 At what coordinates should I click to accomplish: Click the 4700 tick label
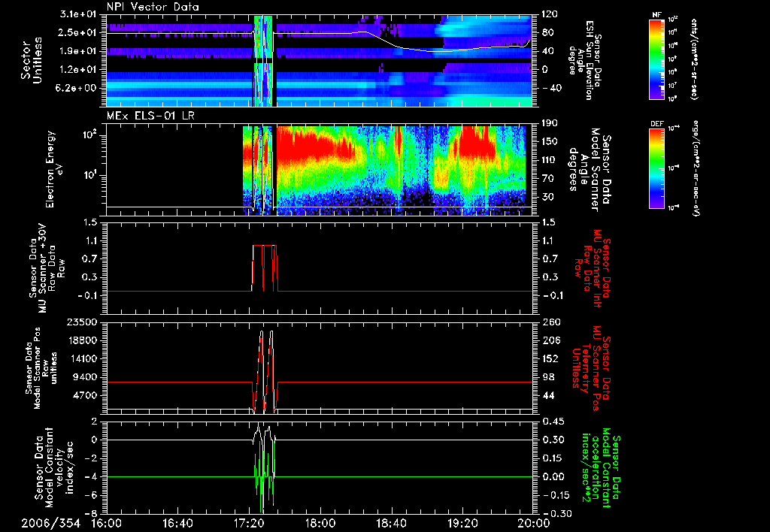click(x=85, y=395)
